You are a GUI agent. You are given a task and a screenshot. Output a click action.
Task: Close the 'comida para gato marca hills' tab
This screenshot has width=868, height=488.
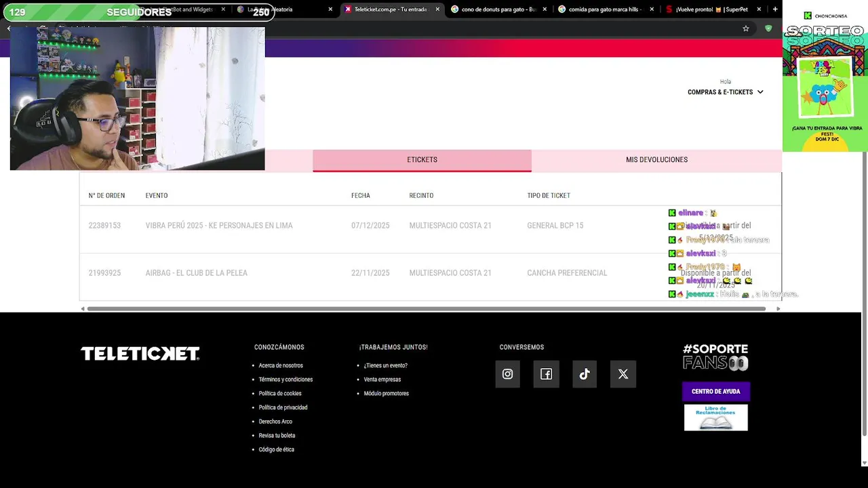click(x=652, y=9)
